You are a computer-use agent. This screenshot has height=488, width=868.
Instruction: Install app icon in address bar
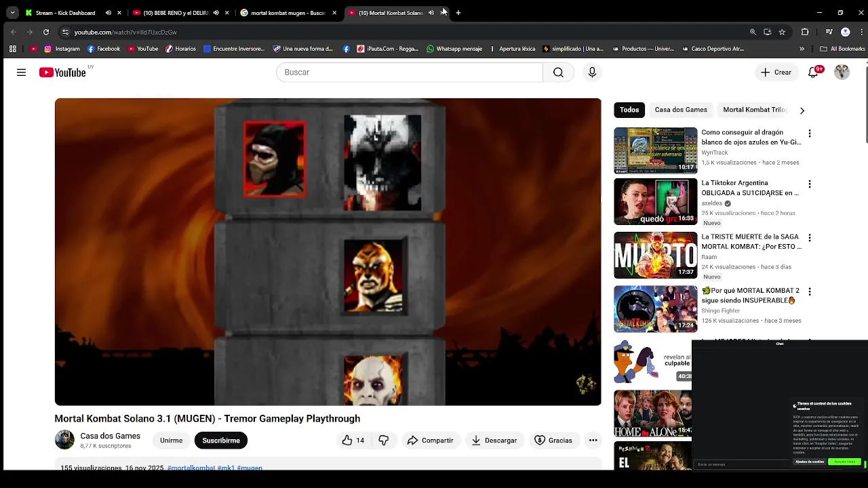click(x=768, y=32)
